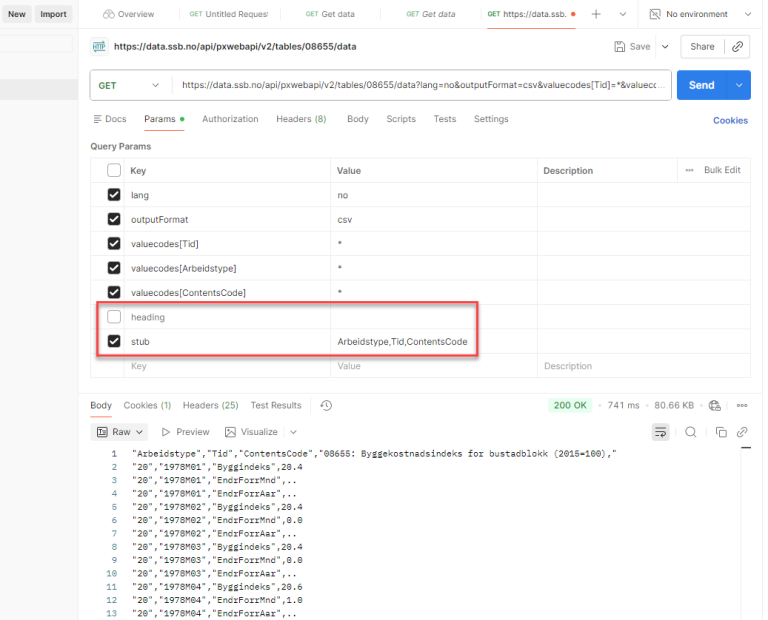Open the Cookies link
The width and height of the screenshot is (768, 620).
tap(729, 120)
